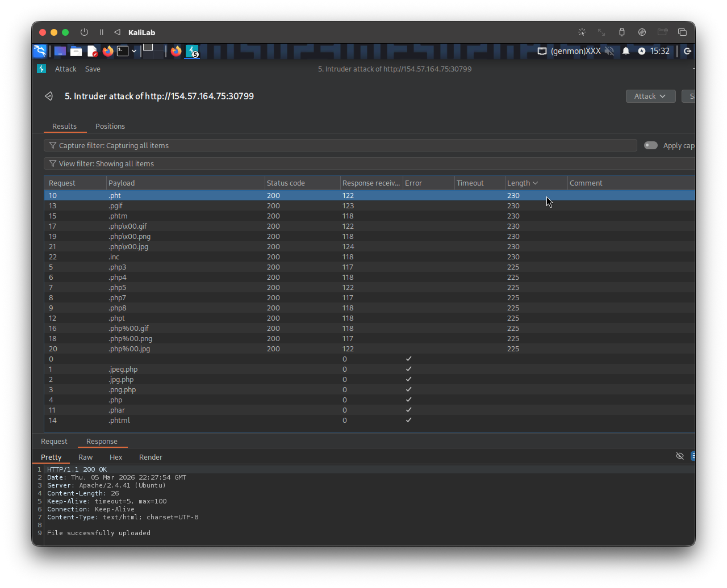Toggle the hide/eye icon in the response viewer

[x=679, y=456]
